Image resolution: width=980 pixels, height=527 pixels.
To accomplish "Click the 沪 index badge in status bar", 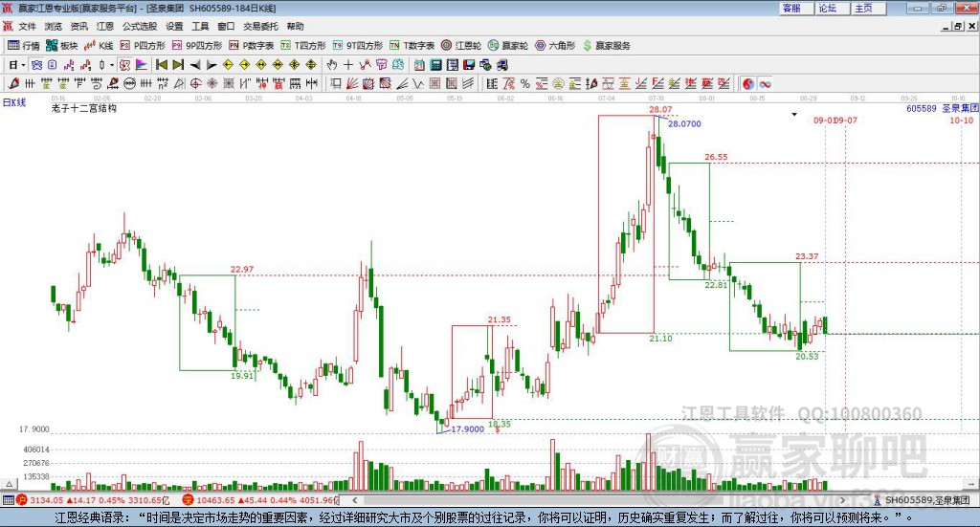I will coord(22,500).
